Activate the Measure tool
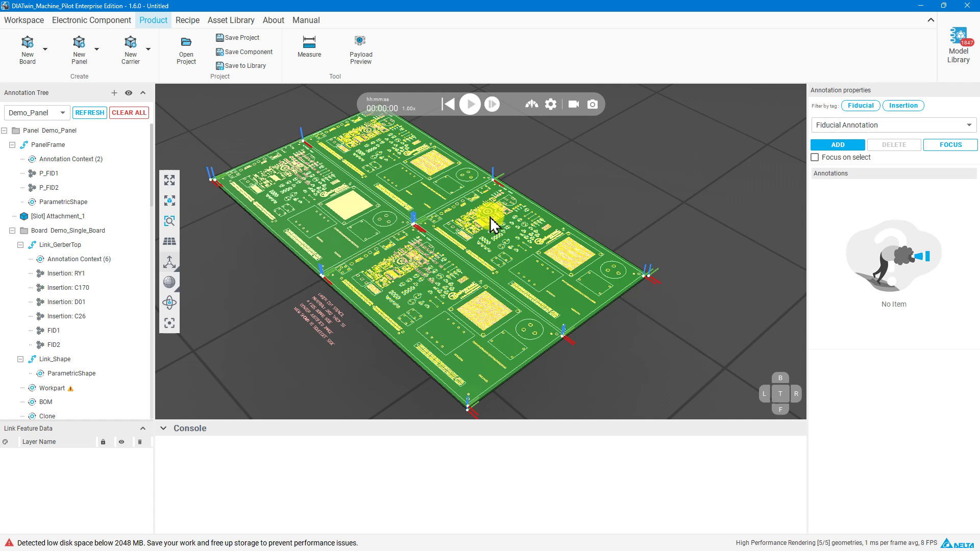The height and width of the screenshot is (551, 980). 309,46
